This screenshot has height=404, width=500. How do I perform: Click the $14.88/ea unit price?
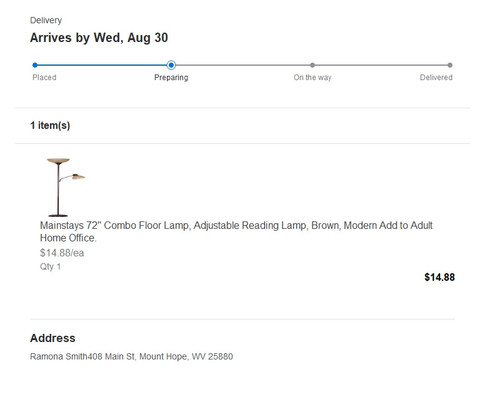coord(62,253)
